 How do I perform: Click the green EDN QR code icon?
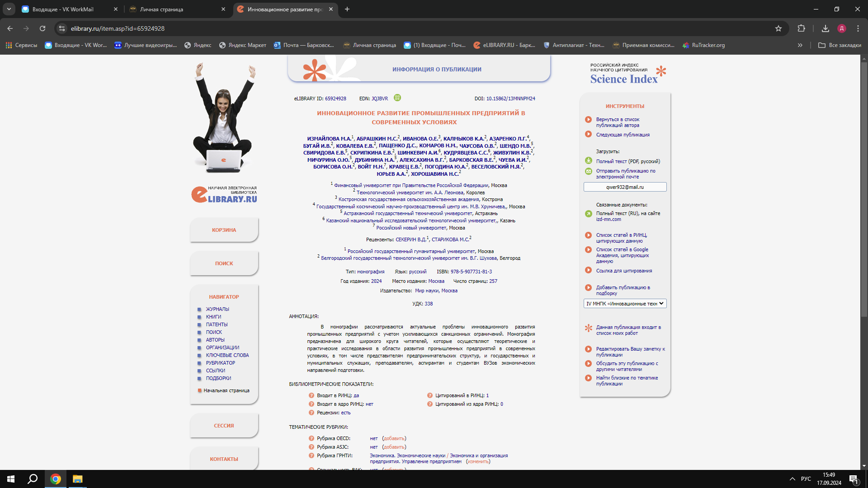(397, 98)
